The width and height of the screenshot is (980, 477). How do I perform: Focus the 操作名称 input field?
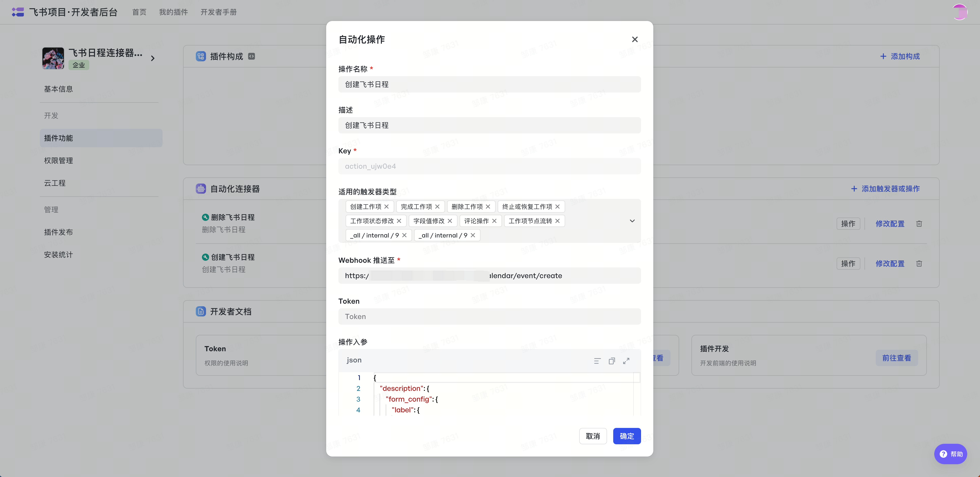coord(490,84)
